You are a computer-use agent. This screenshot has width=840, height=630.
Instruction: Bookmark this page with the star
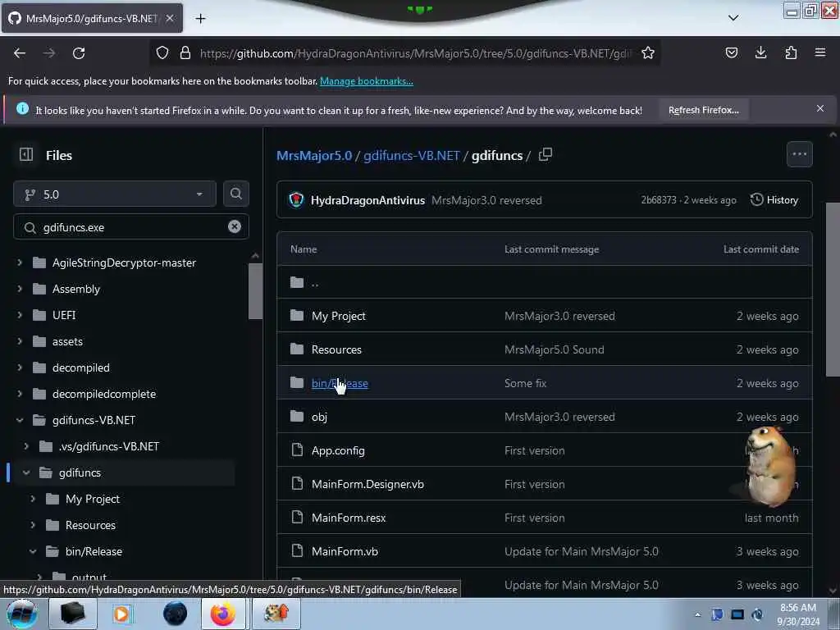tap(648, 52)
